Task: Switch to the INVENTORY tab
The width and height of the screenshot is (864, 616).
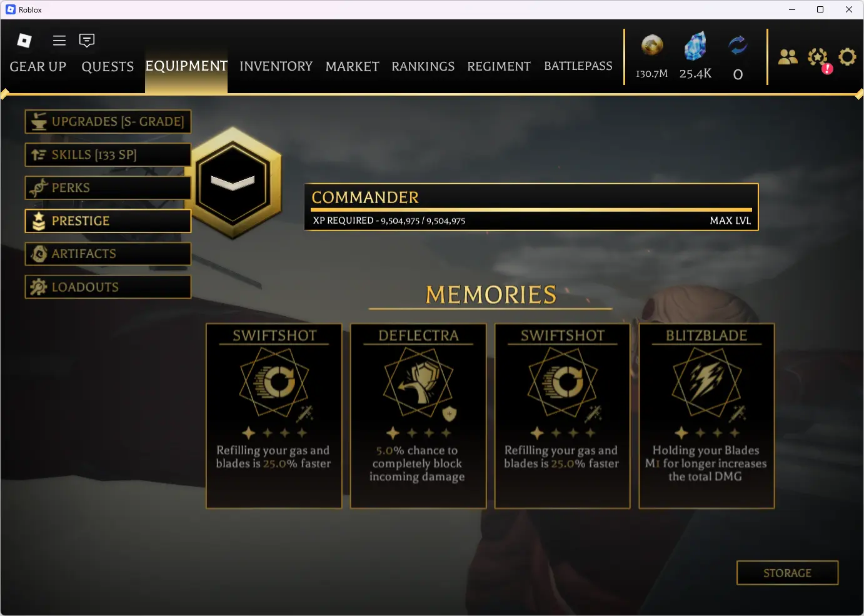Action: click(x=276, y=66)
